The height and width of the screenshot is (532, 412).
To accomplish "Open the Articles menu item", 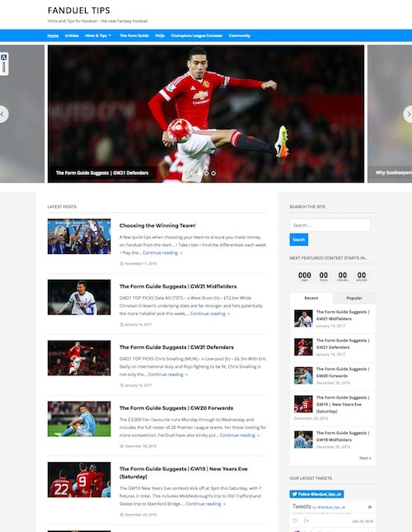I will pos(72,35).
